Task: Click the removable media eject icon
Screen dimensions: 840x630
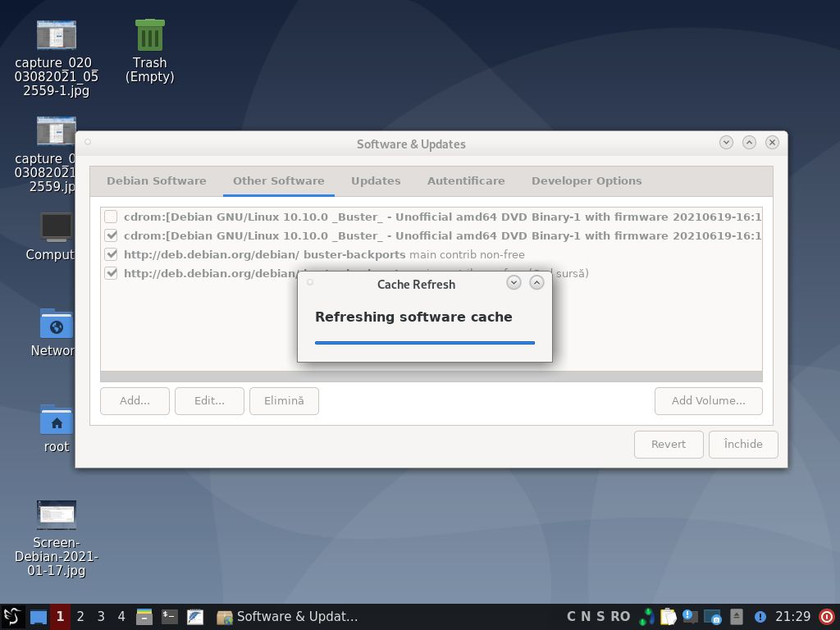Action: coord(737,617)
